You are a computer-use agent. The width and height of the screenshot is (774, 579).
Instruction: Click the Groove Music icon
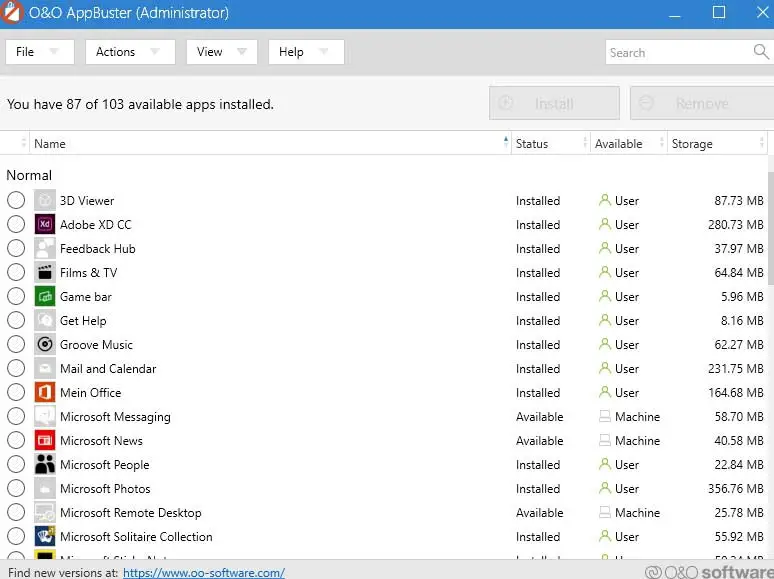[44, 345]
